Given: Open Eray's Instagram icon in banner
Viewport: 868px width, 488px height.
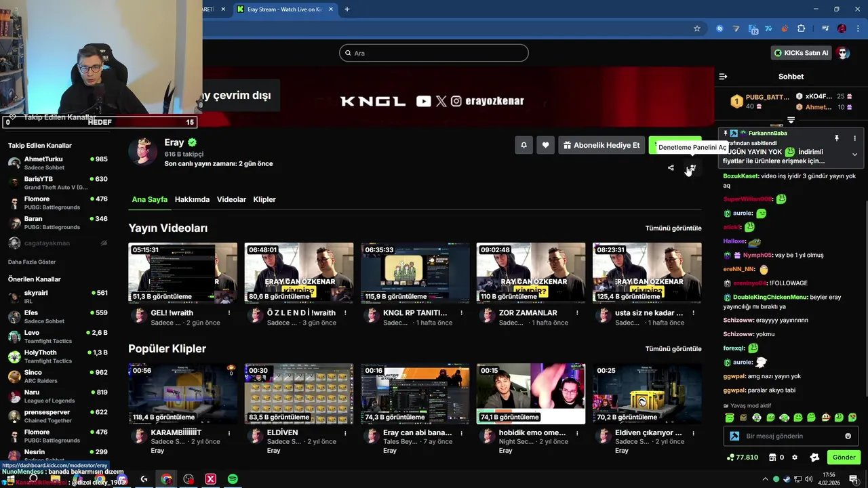Looking at the screenshot, I should [x=456, y=101].
